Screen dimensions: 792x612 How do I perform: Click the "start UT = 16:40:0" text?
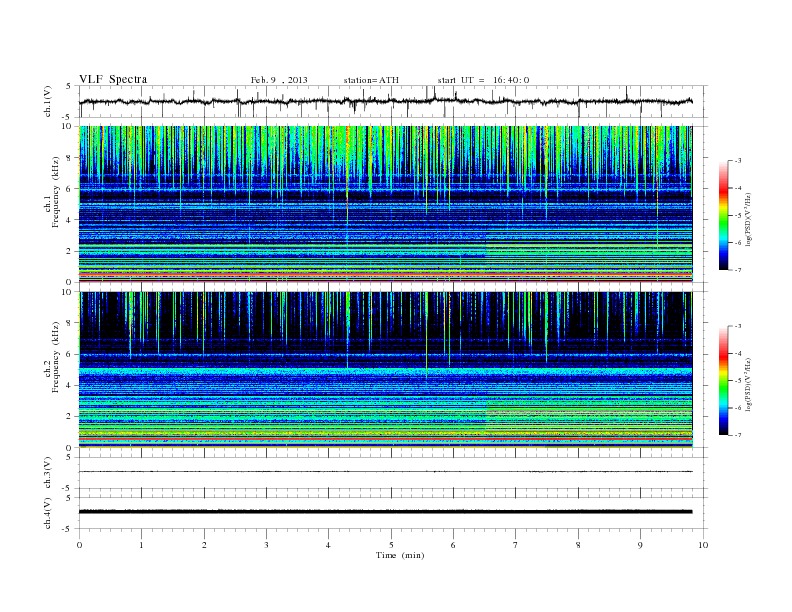[x=483, y=80]
